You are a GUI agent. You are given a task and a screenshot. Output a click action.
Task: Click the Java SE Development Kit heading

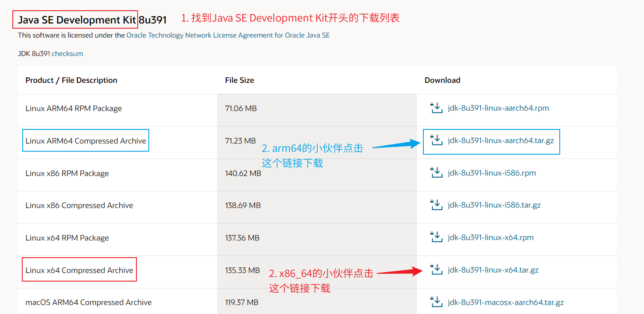click(x=92, y=20)
